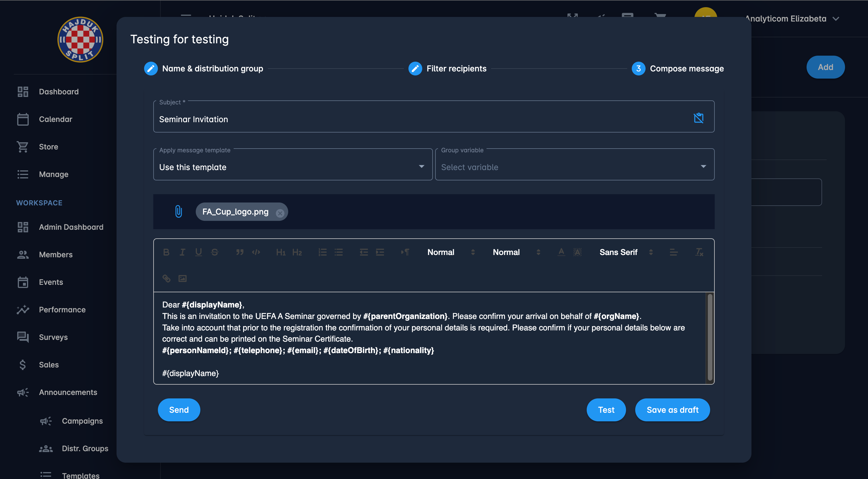Toggle Heading 1 format
This screenshot has height=479, width=868.
(281, 252)
